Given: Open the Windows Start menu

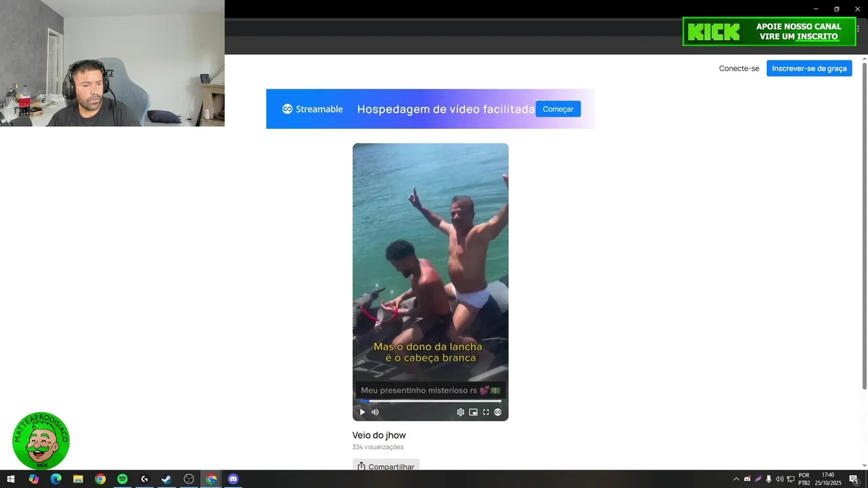Looking at the screenshot, I should tap(11, 479).
